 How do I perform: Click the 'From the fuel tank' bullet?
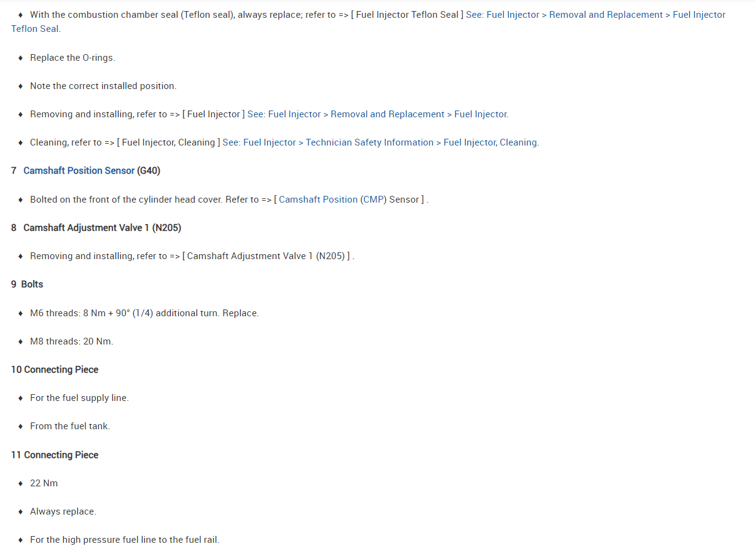click(70, 426)
